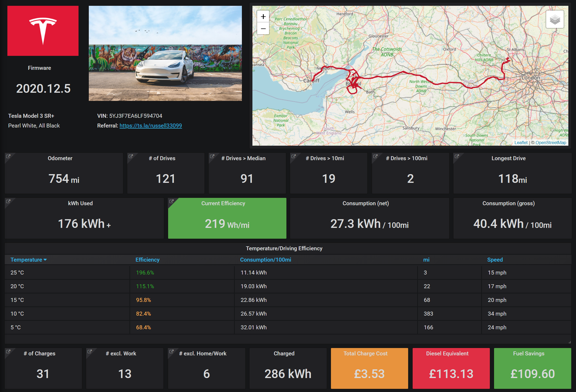576x392 pixels.
Task: Open the OpenStreetMap attribution link
Action: pos(550,143)
